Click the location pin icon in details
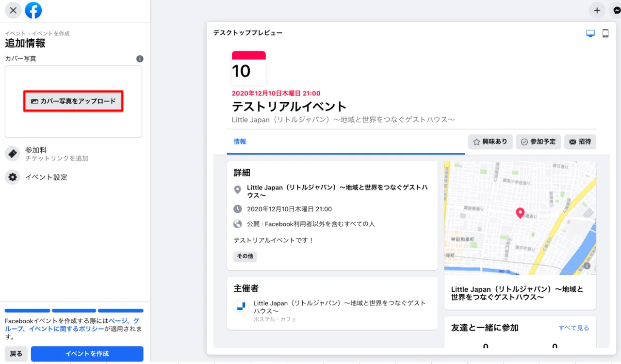This screenshot has height=364, width=621. (237, 189)
